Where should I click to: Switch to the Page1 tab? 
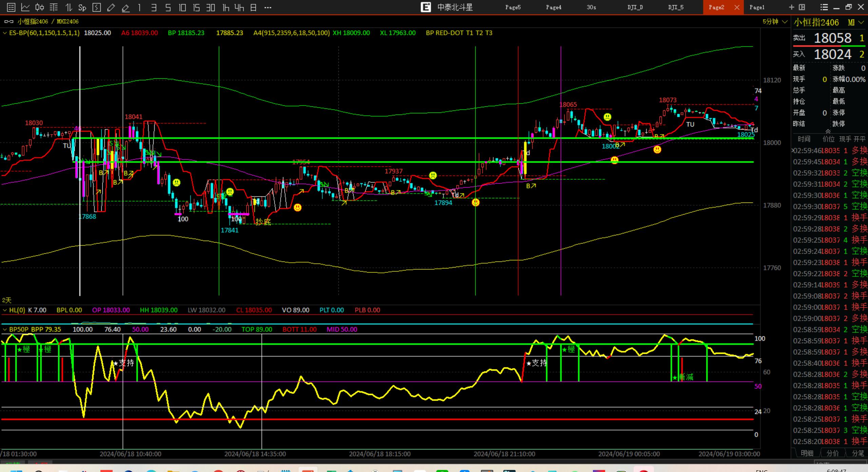[757, 7]
